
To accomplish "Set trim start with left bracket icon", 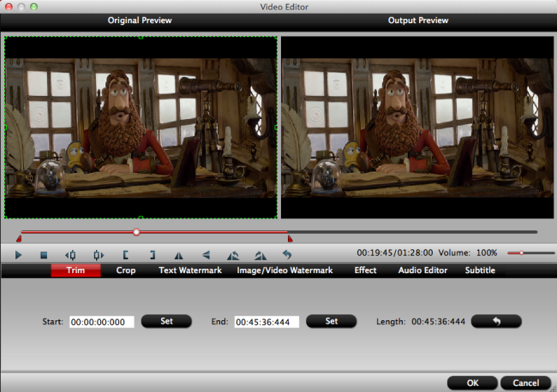I will 125,255.
